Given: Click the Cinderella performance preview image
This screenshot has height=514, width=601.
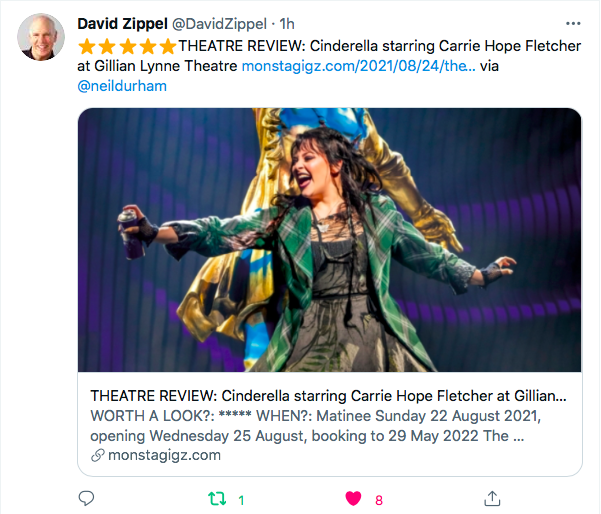Looking at the screenshot, I should coord(330,240).
